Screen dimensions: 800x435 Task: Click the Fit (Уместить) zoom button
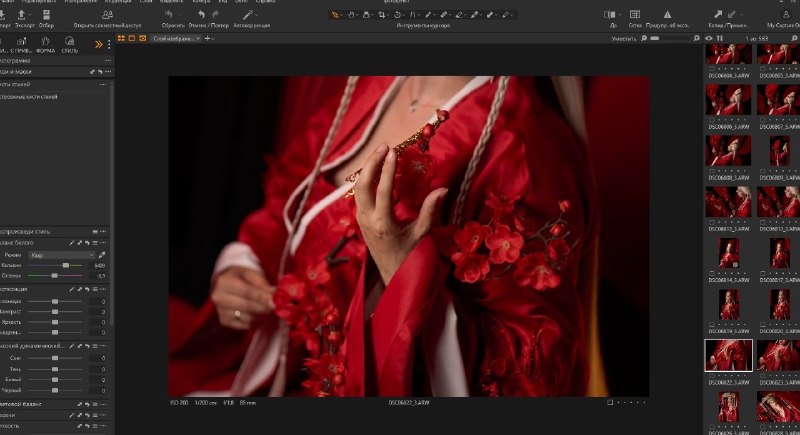tap(623, 38)
